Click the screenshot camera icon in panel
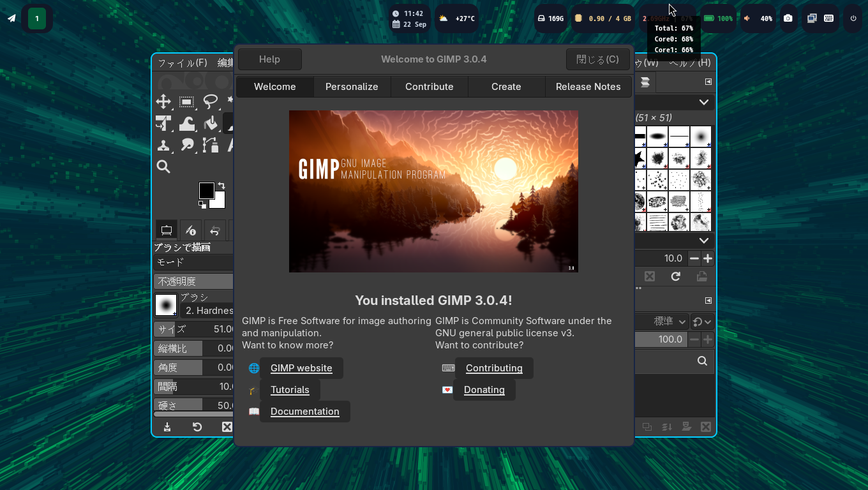Image resolution: width=868 pixels, height=490 pixels. [x=788, y=19]
